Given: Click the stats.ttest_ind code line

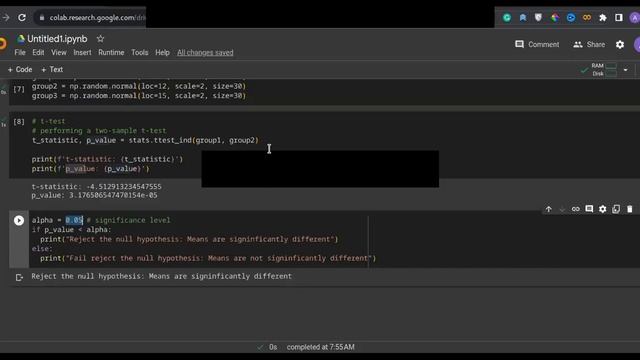Looking at the screenshot, I should 145,140.
